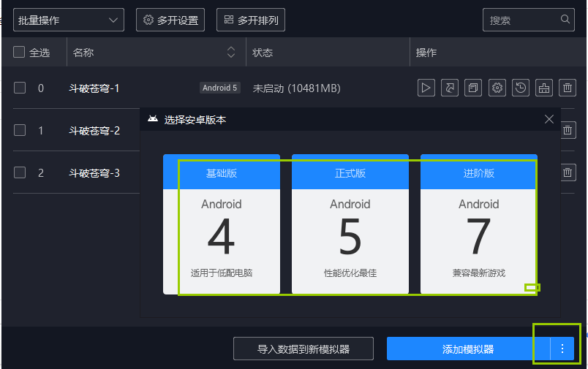Click the 斗破苍穹-3 name

point(94,173)
